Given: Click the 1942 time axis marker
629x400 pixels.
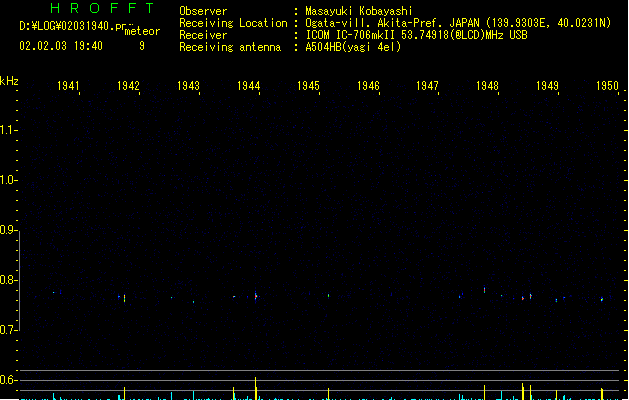Looking at the screenshot, I should (x=128, y=86).
